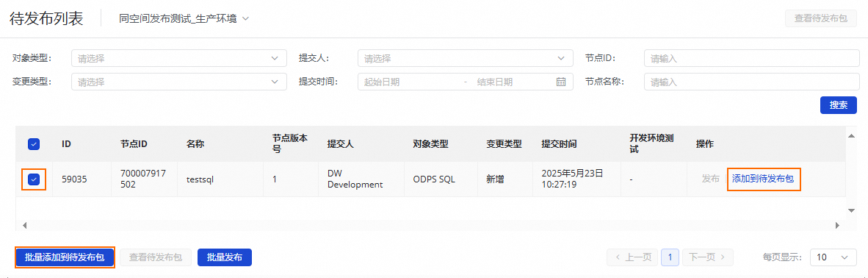
Task: Open the 对象类型 dropdown
Action: [x=178, y=58]
